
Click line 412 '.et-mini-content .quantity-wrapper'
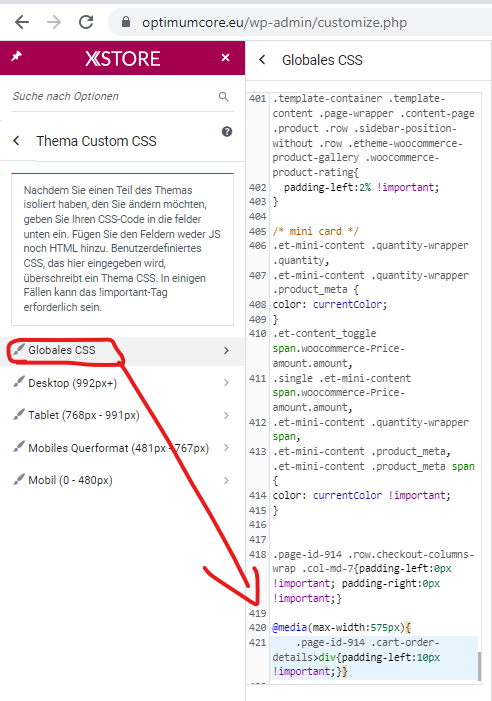(x=370, y=422)
